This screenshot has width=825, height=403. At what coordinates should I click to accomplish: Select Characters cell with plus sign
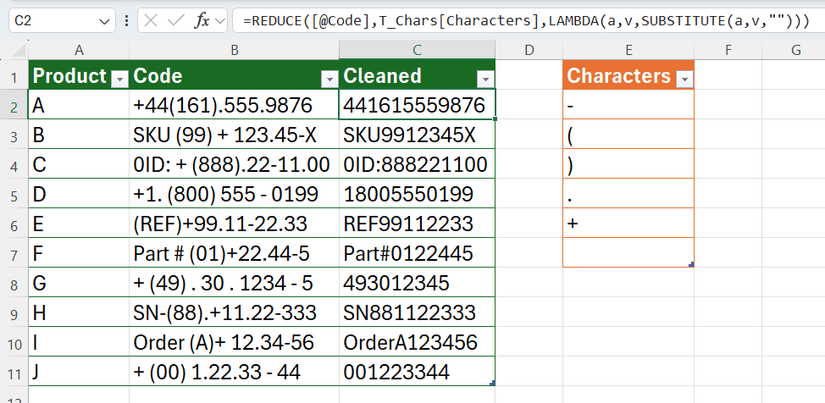pos(628,224)
